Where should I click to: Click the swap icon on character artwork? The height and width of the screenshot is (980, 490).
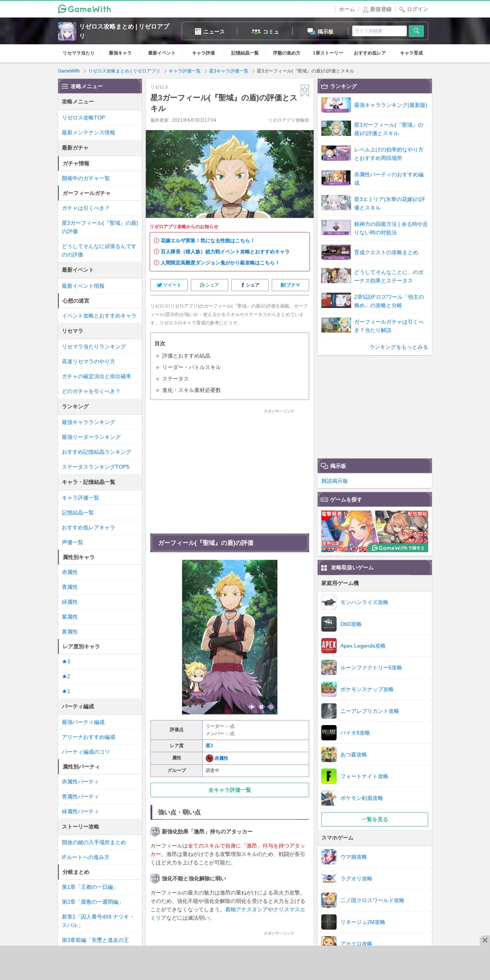[271, 707]
